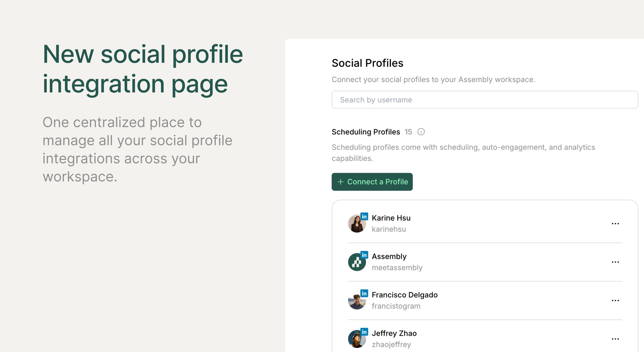Select Francisco Delgado's avatar photo
Screen dimensions: 644x352
tap(357, 300)
